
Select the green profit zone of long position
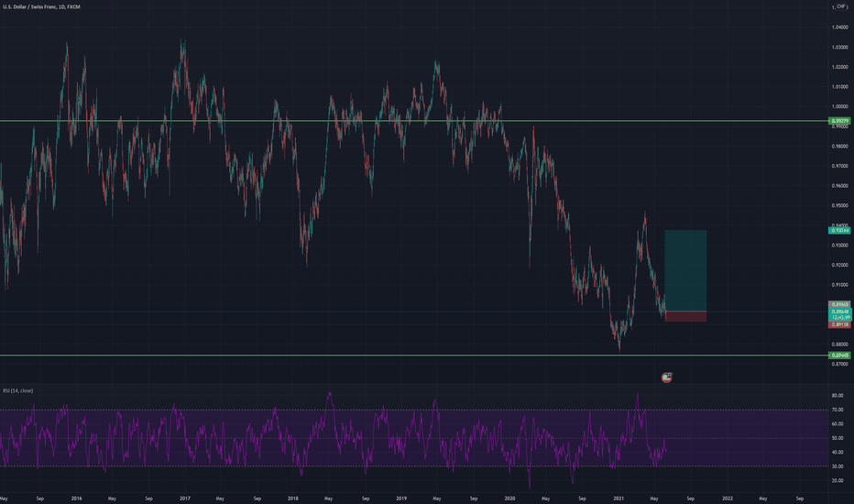(685, 270)
